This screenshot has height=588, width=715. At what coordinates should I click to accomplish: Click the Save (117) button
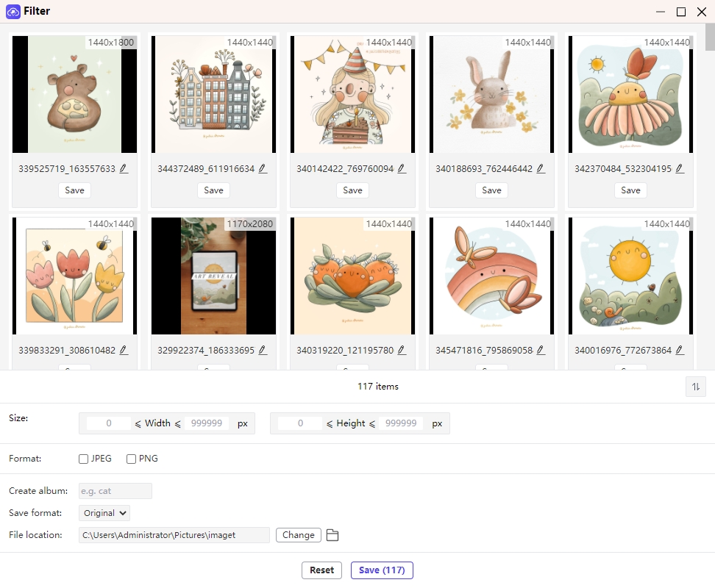[x=382, y=570]
